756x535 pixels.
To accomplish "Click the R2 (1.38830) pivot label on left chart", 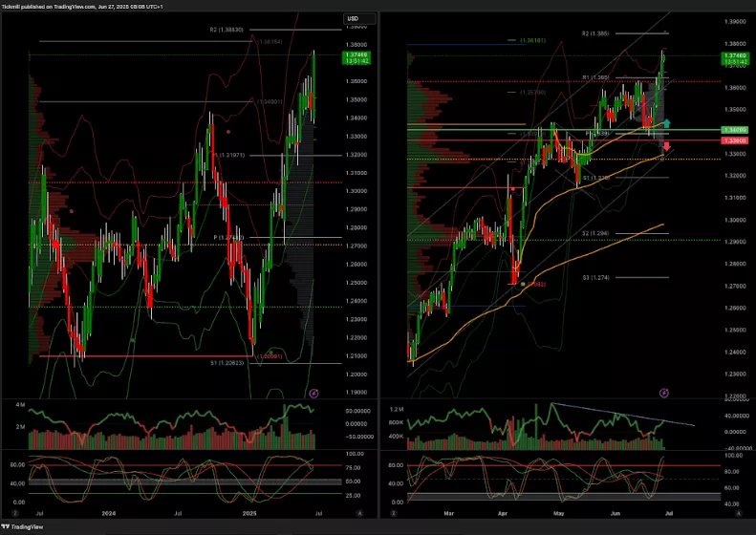I will (227, 31).
